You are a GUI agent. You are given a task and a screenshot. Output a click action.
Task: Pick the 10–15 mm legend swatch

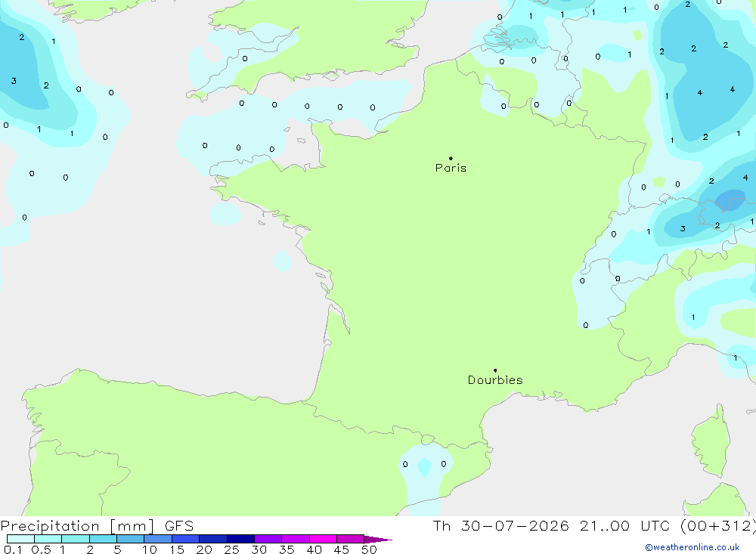tap(158, 539)
